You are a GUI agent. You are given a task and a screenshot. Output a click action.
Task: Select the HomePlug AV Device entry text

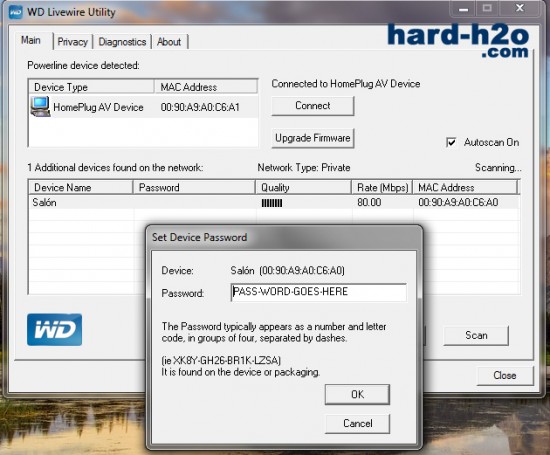click(98, 107)
